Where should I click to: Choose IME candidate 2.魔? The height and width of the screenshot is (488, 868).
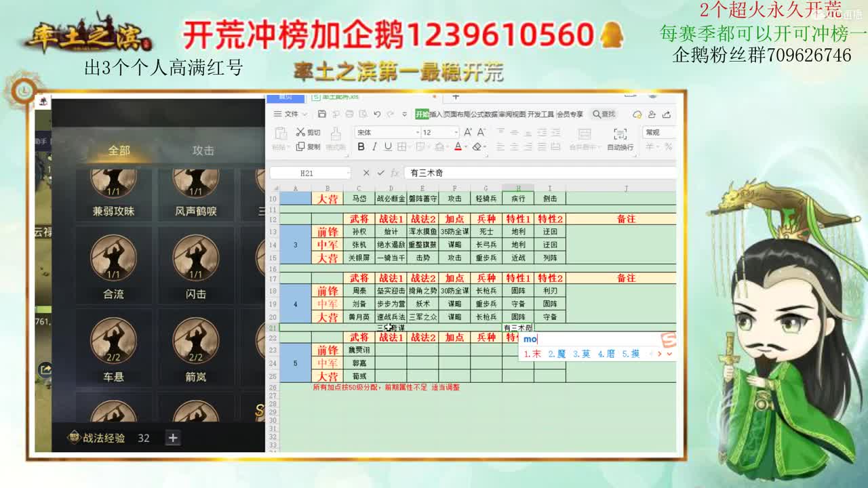557,354
